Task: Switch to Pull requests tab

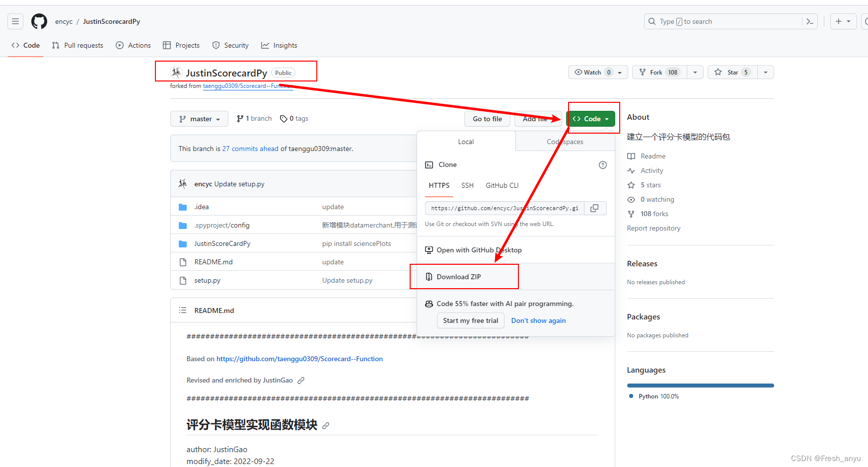Action: click(77, 45)
